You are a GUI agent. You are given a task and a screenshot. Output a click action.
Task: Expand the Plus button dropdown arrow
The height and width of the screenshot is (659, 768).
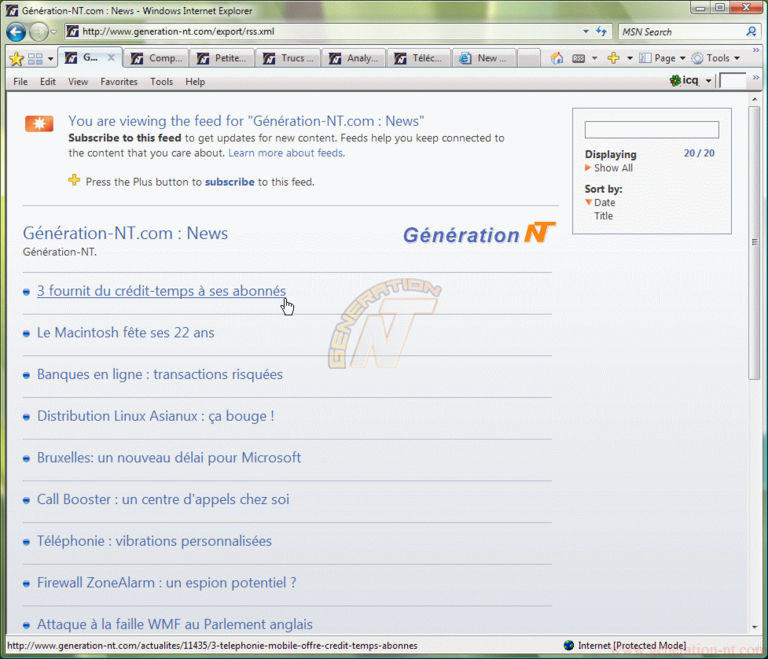tap(630, 58)
